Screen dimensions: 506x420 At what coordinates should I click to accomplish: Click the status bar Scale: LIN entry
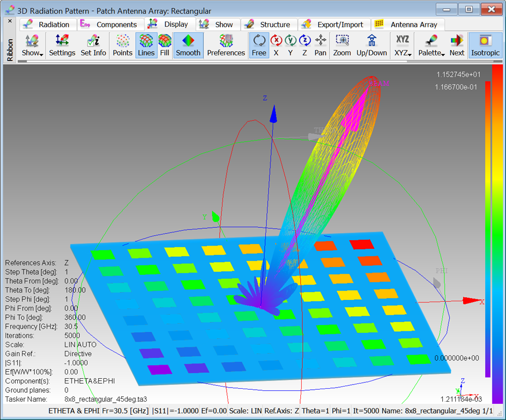click(x=245, y=411)
